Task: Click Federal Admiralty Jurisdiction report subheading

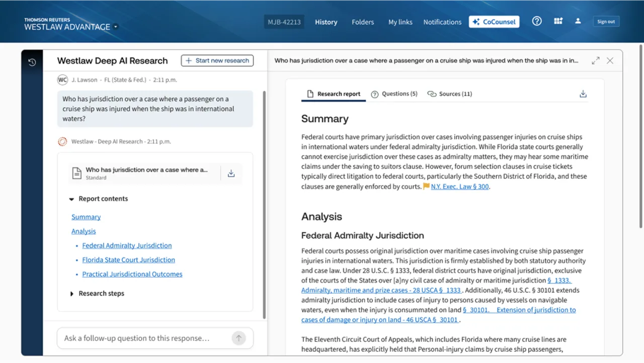Action: click(363, 235)
